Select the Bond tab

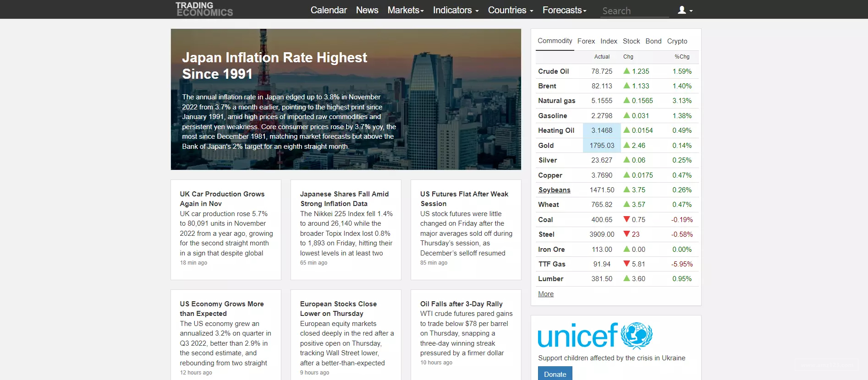654,41
